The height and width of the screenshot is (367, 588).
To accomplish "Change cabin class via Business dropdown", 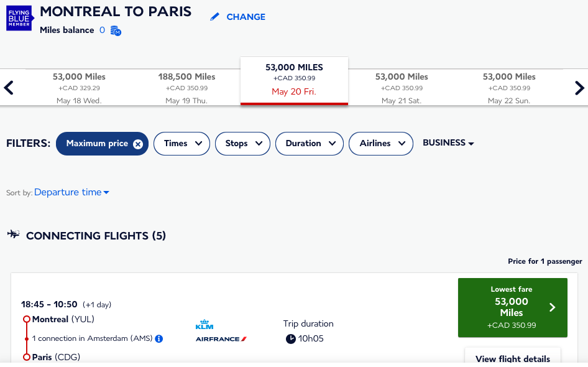I will (448, 143).
